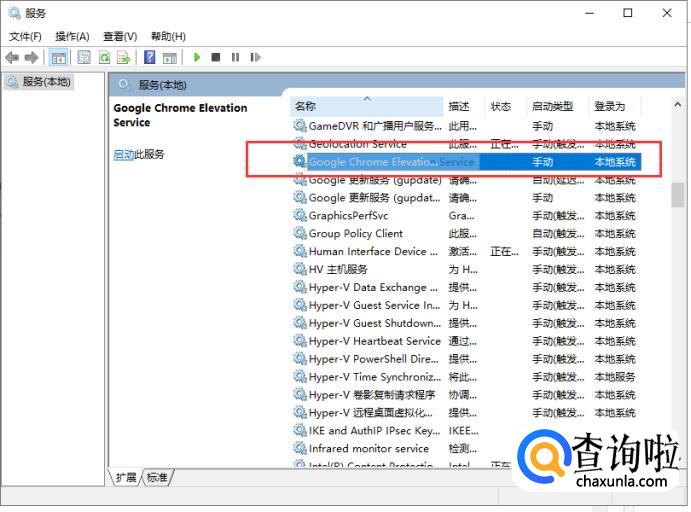Click the Refresh toolbar icon
691x512 pixels.
pyautogui.click(x=104, y=57)
